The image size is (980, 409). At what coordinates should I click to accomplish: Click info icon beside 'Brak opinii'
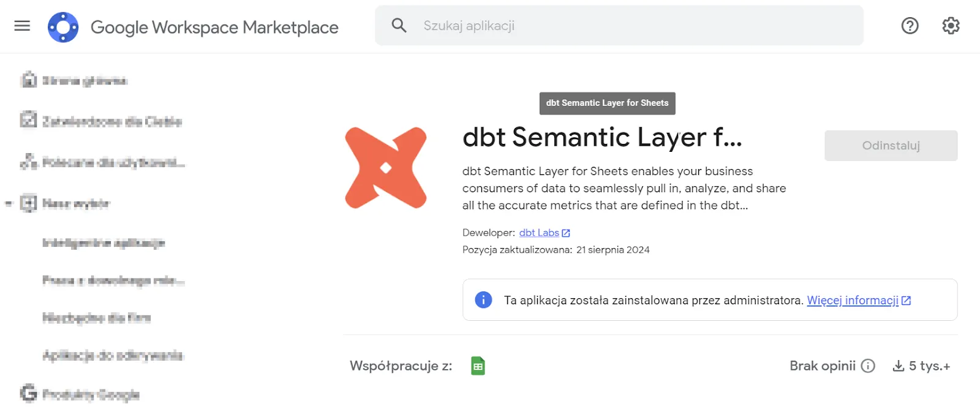click(x=868, y=366)
